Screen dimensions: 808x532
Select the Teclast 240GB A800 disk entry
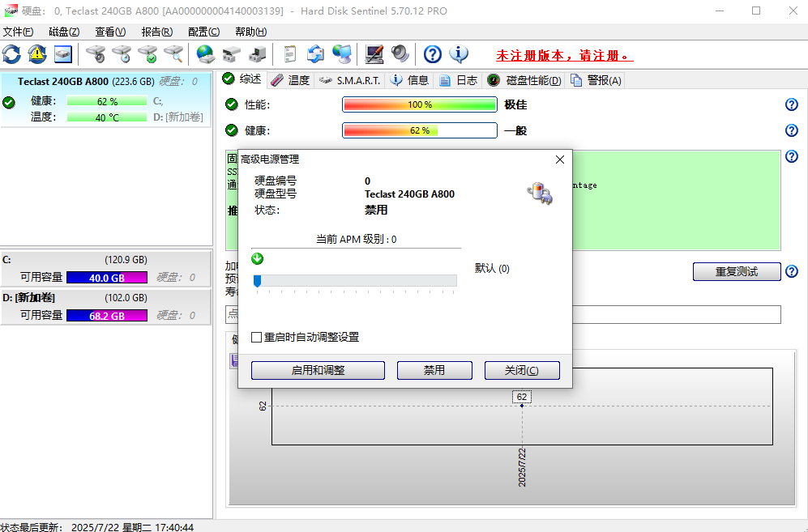(106, 99)
